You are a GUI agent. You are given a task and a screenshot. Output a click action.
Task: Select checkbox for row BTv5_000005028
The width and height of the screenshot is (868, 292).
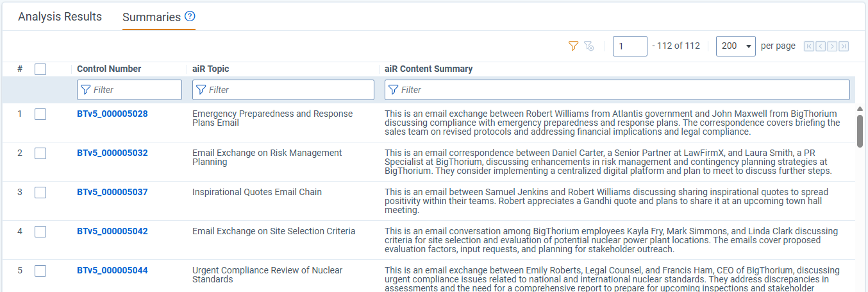tap(40, 114)
